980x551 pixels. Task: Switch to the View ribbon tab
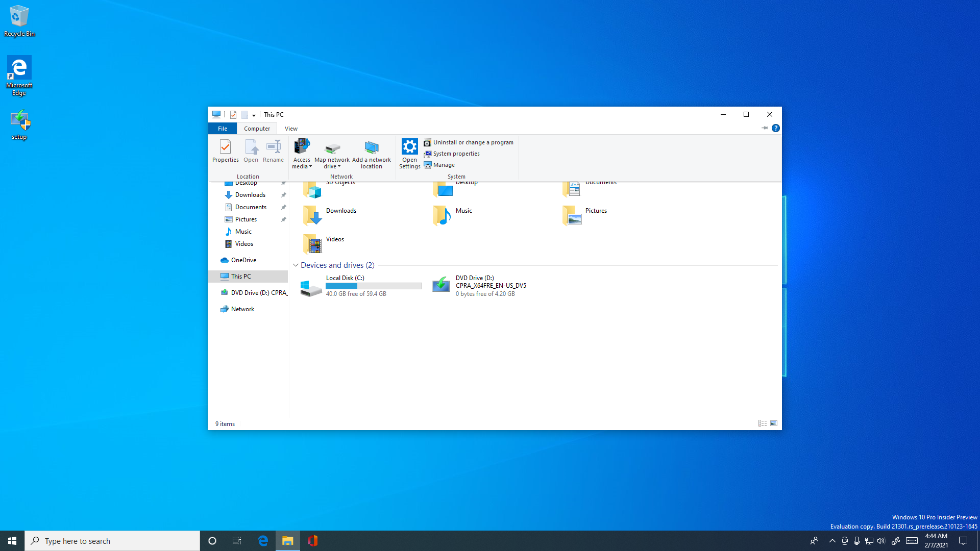pyautogui.click(x=291, y=129)
